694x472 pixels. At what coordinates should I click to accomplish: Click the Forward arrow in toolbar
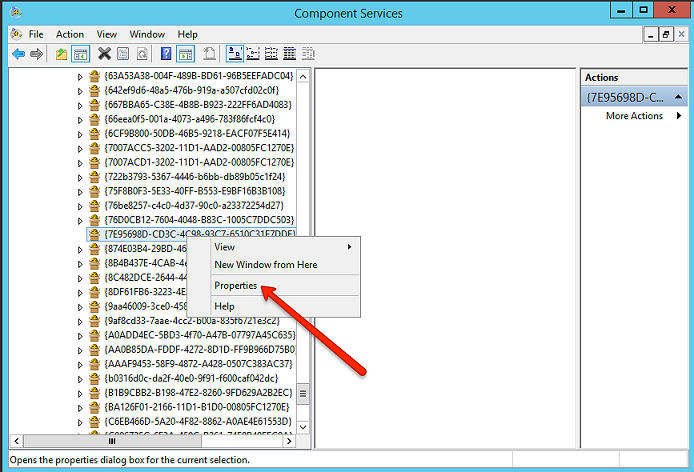36,53
